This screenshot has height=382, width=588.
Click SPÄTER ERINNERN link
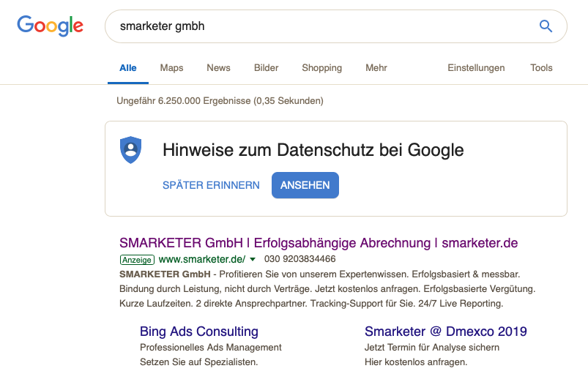(211, 185)
